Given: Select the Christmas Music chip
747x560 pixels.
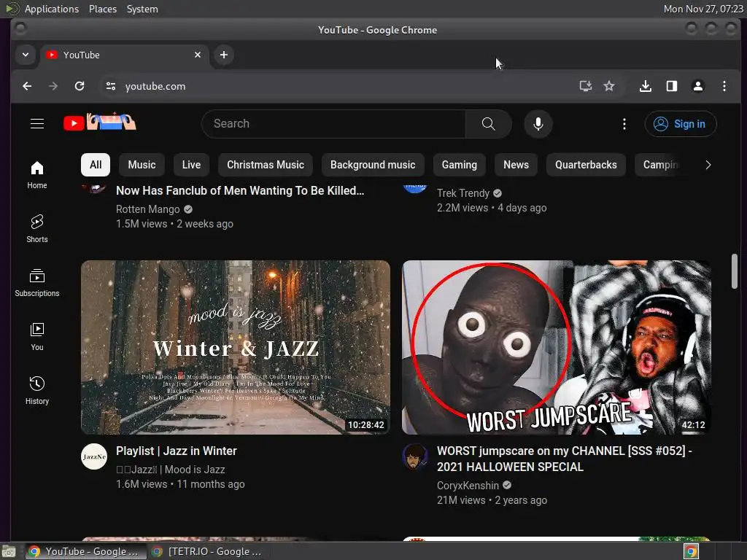Looking at the screenshot, I should pyautogui.click(x=266, y=165).
